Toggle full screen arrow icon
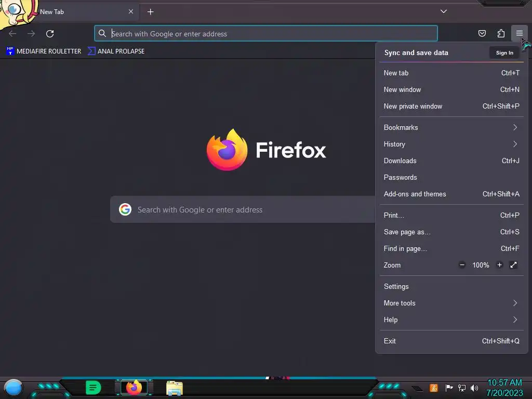 tap(513, 265)
